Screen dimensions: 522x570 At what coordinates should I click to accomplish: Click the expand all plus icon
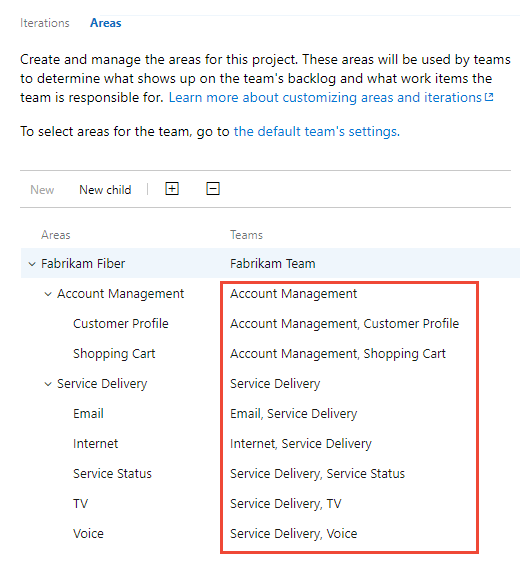[x=172, y=189]
